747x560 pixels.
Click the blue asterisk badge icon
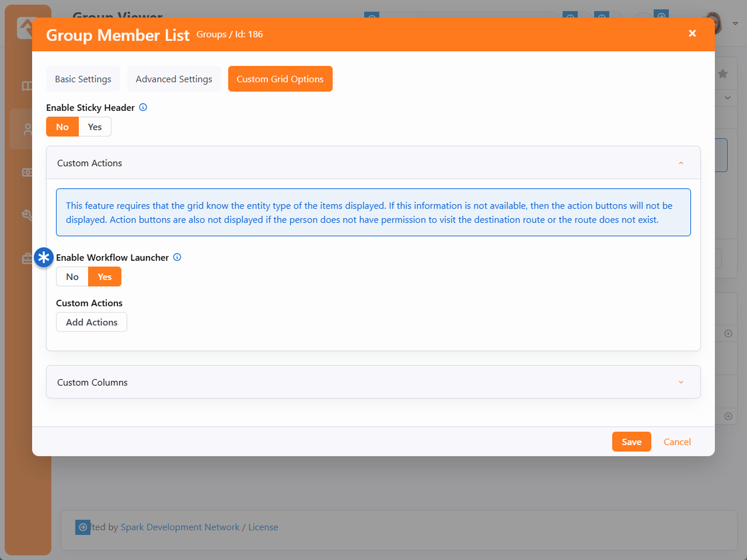tap(44, 257)
